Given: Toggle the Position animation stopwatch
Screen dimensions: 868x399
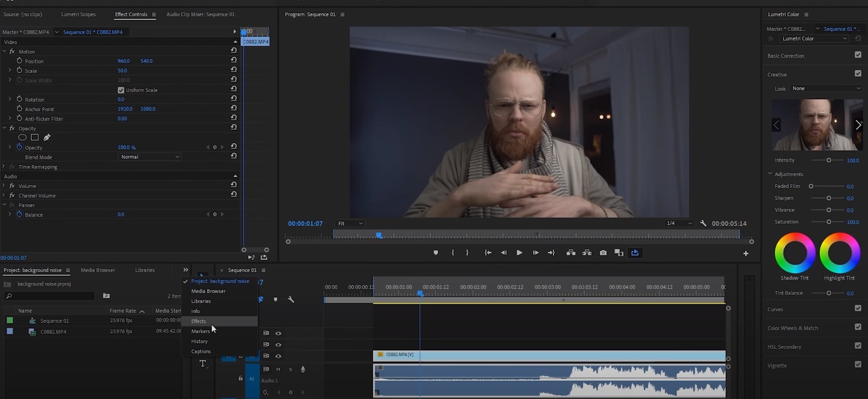Looking at the screenshot, I should pyautogui.click(x=19, y=61).
